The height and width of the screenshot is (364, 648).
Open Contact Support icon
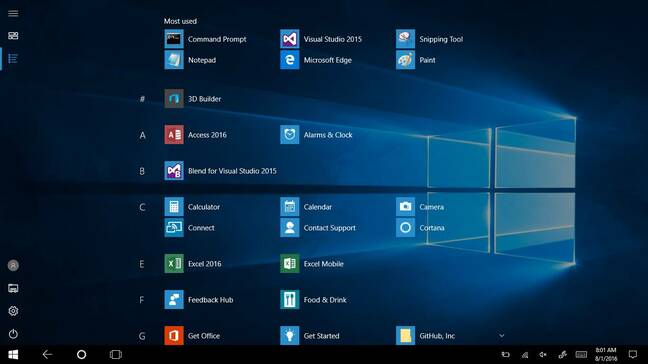point(290,228)
